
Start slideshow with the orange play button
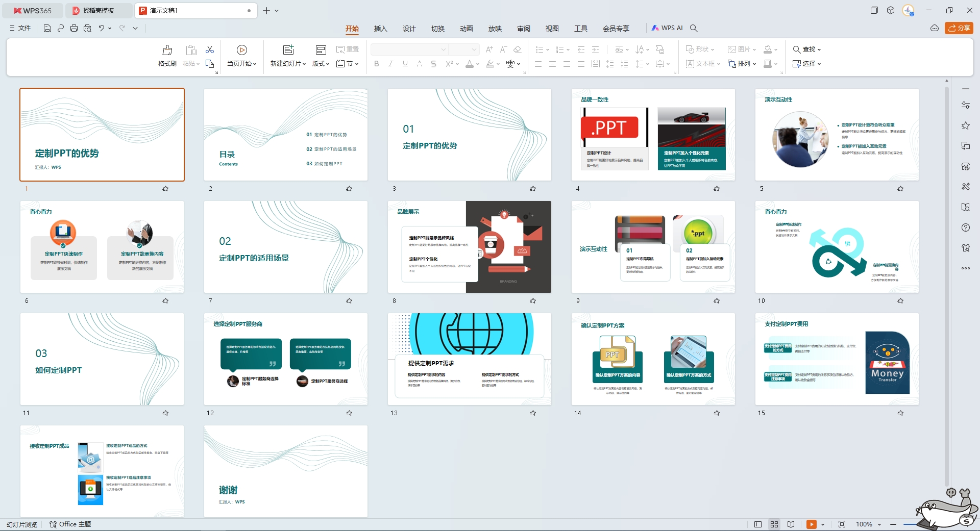pyautogui.click(x=812, y=524)
